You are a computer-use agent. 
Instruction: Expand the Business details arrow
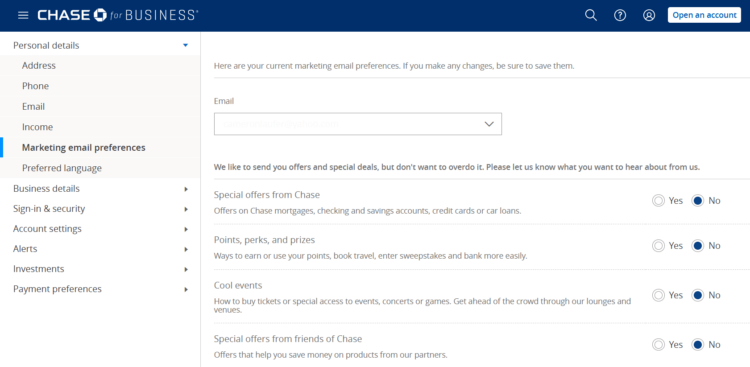(x=186, y=189)
